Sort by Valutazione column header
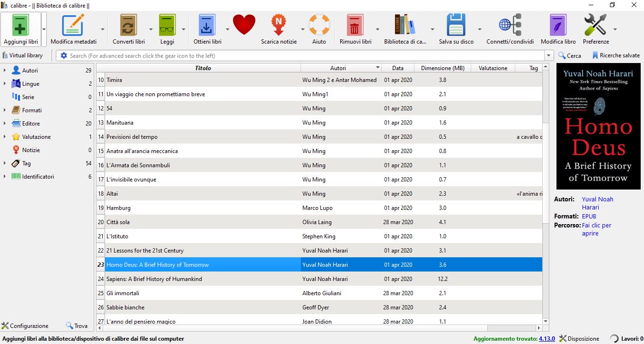This screenshot has width=644, height=344. 493,68
